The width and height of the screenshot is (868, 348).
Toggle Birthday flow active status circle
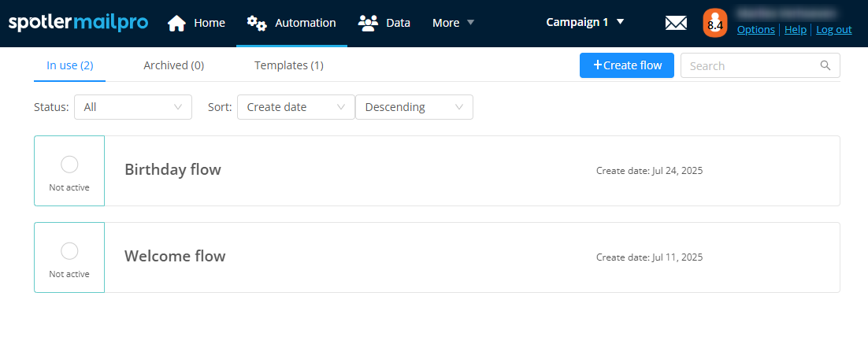[69, 164]
